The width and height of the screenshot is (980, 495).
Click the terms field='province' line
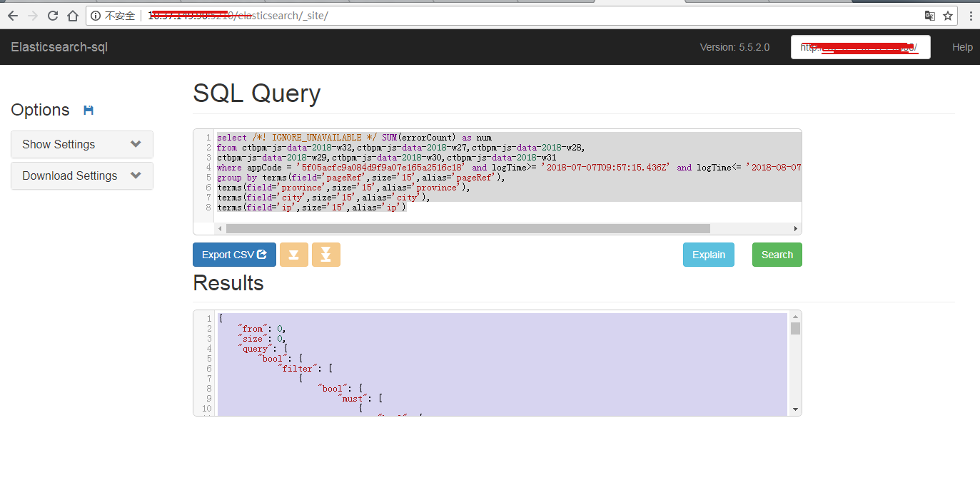(x=344, y=188)
